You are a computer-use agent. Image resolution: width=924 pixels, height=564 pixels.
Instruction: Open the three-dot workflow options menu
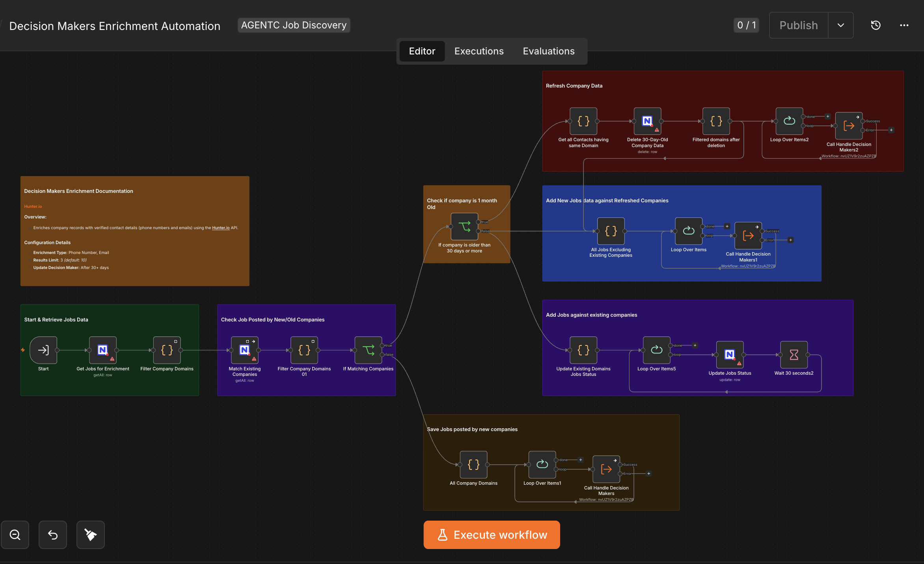[904, 25]
